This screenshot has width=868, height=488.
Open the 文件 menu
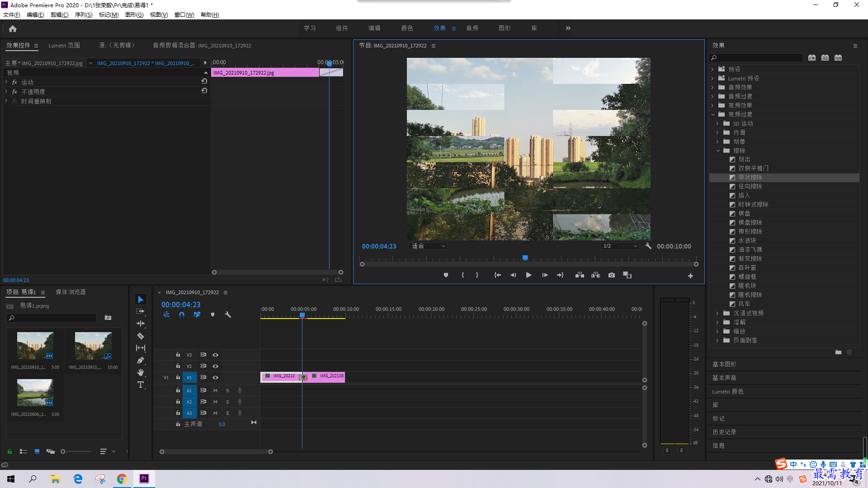click(x=12, y=15)
